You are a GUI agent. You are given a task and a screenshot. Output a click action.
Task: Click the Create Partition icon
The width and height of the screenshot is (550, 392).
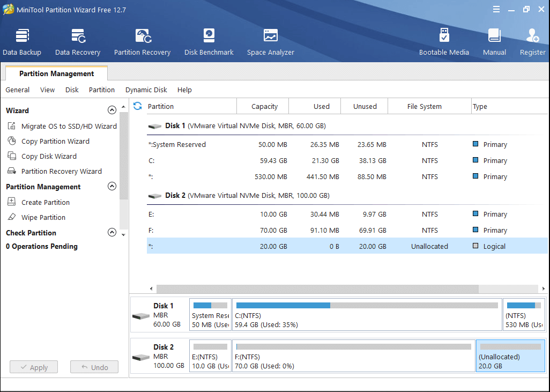tap(12, 202)
